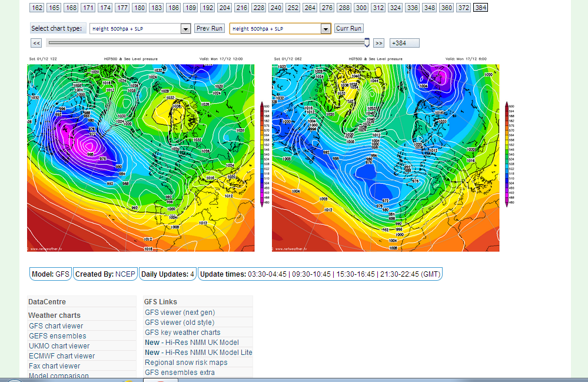The height and width of the screenshot is (382, 588).
Task: Select forecast hour 372
Action: (463, 8)
